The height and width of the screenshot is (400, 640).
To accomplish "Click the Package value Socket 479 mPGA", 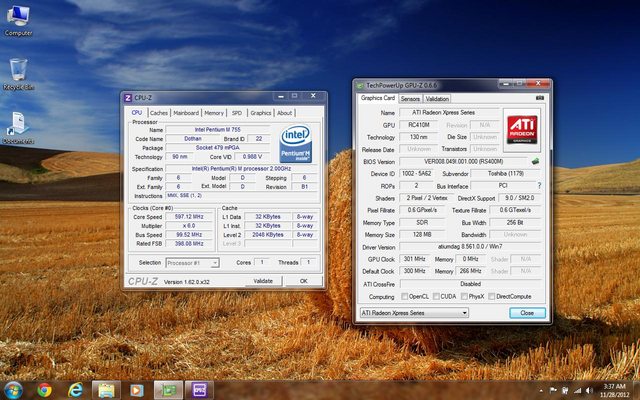I will (x=218, y=147).
